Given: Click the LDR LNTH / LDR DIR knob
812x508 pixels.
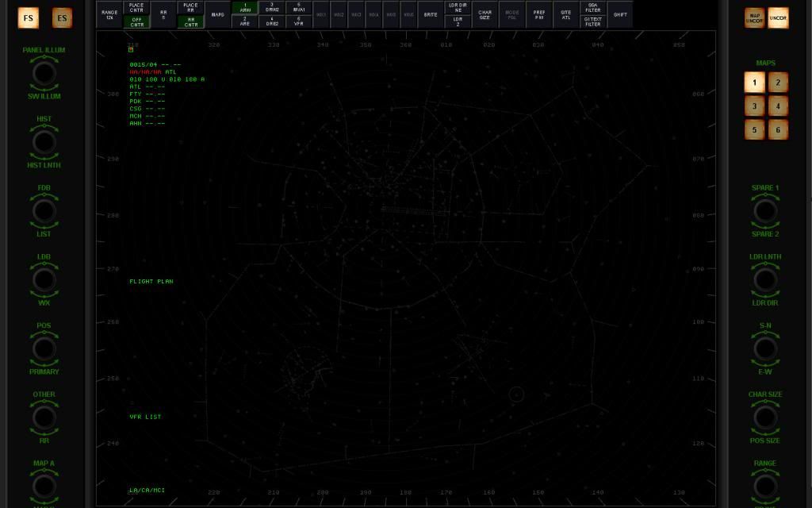Looking at the screenshot, I should coord(764,279).
